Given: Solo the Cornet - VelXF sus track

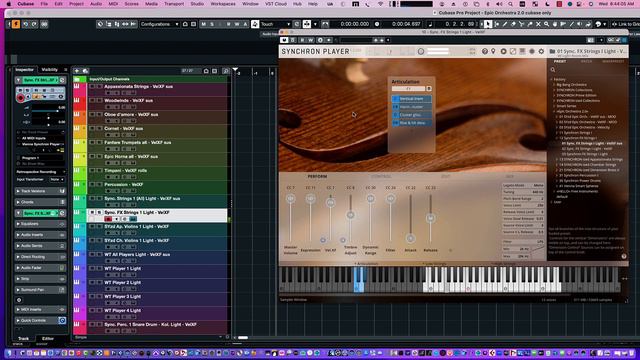Looking at the screenshot, I should (x=99, y=128).
